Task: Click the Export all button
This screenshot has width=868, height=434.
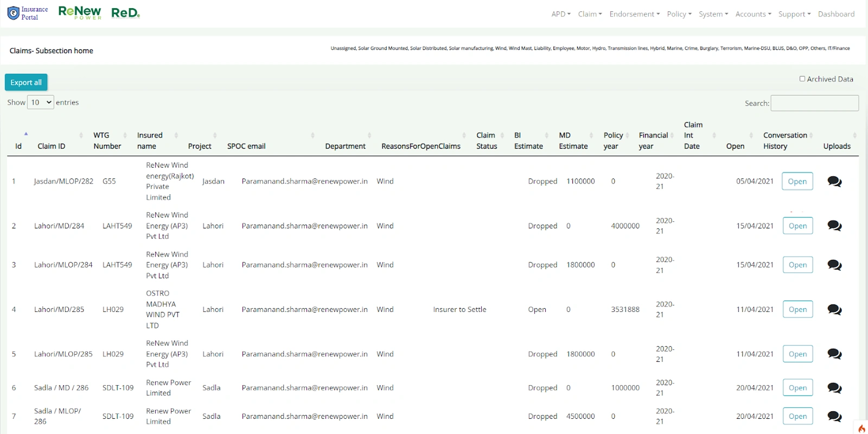Action: [x=26, y=82]
